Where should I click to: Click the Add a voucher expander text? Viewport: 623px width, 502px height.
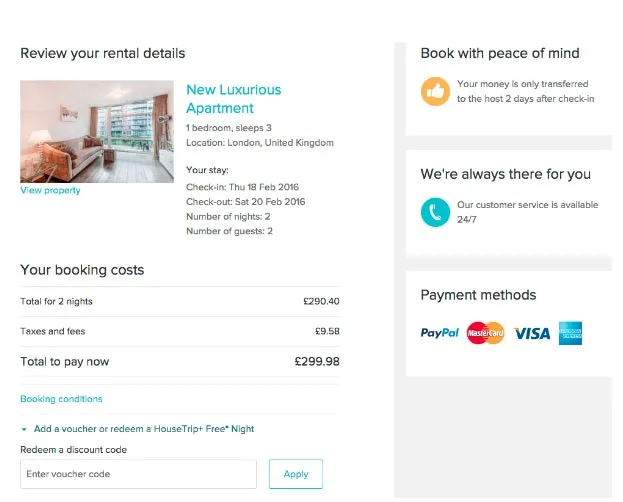coord(144,429)
